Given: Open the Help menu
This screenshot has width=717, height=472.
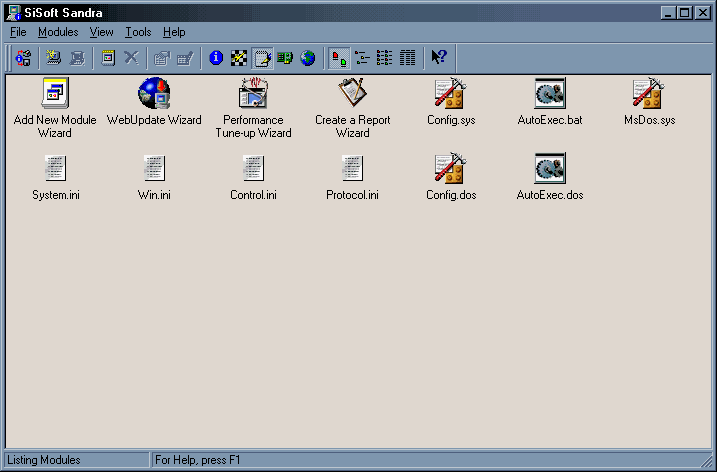Looking at the screenshot, I should click(174, 32).
